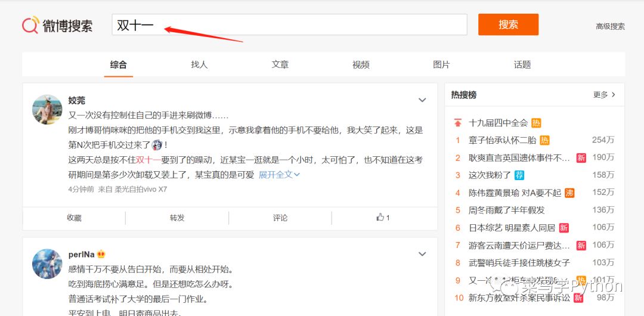This screenshot has width=644, height=316.
Task: Expand full text via 展开全文
Action: (279, 175)
